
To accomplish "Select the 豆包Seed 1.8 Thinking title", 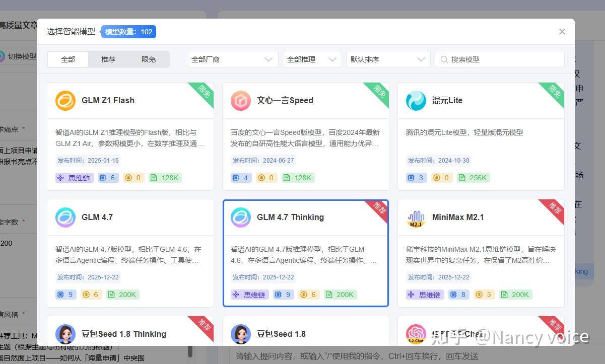I will (124, 334).
